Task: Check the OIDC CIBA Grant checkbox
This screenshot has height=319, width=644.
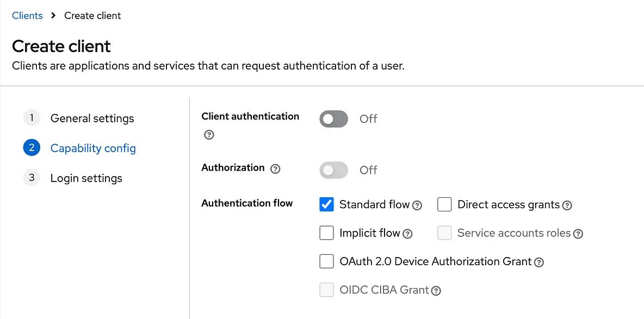Action: pyautogui.click(x=326, y=290)
